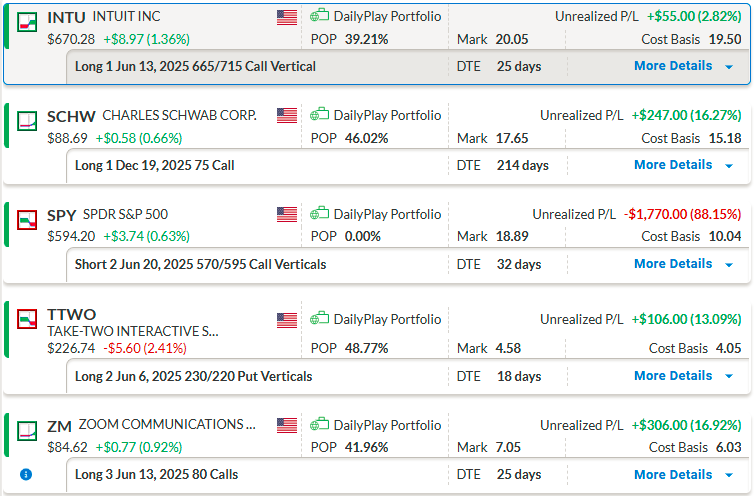
Task: Click INTU unrealized P/L +$55.00 (2.82%)
Action: (694, 16)
